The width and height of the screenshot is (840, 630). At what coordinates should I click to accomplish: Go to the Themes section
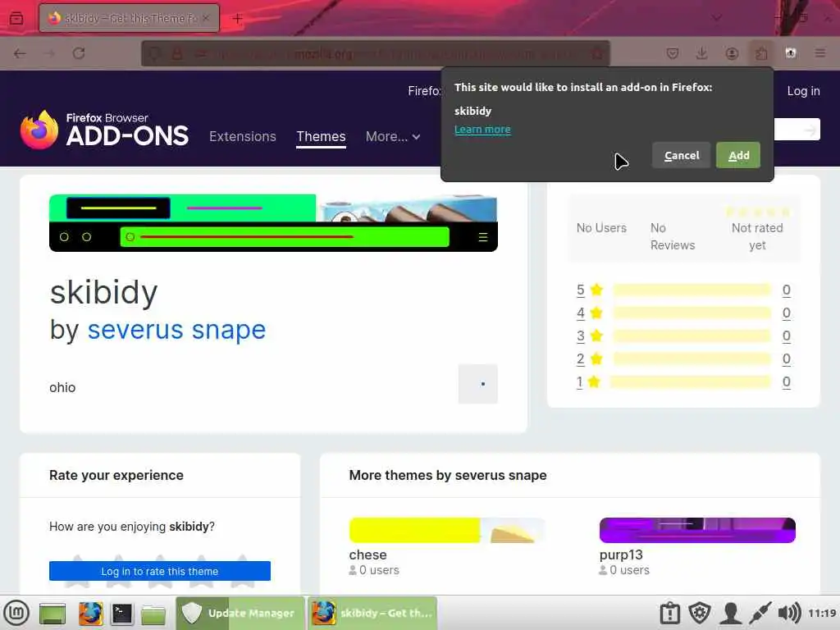point(321,137)
